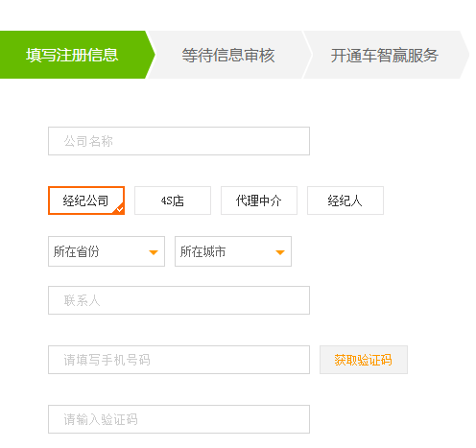Select the 经纪公司 account type
The image size is (476, 448).
pyautogui.click(x=86, y=200)
